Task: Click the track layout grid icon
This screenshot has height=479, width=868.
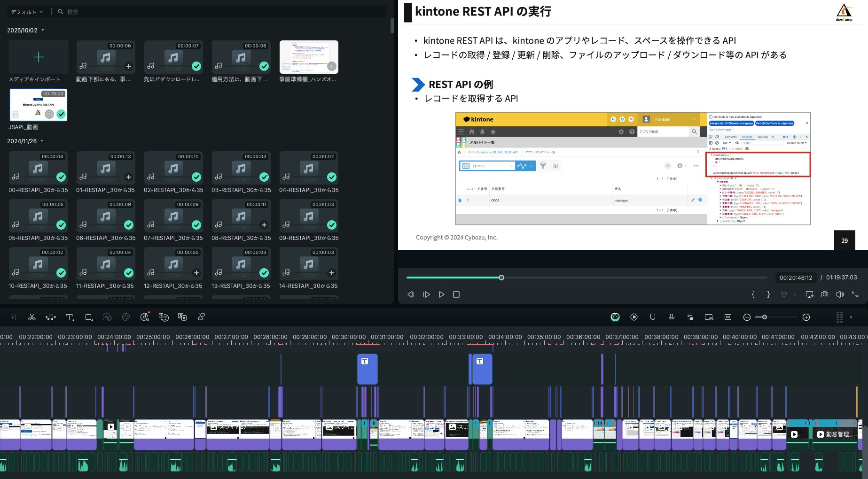Action: point(840,317)
